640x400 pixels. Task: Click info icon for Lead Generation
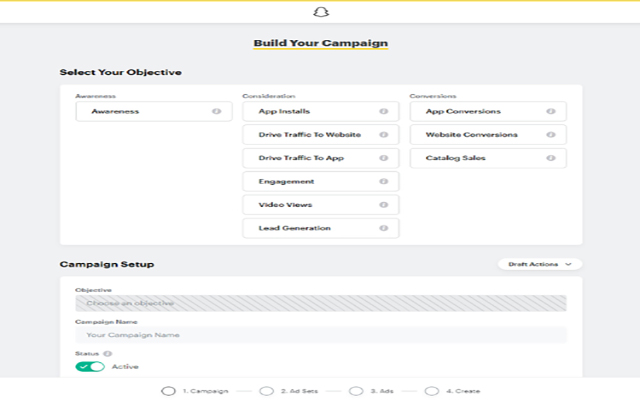pos(383,228)
